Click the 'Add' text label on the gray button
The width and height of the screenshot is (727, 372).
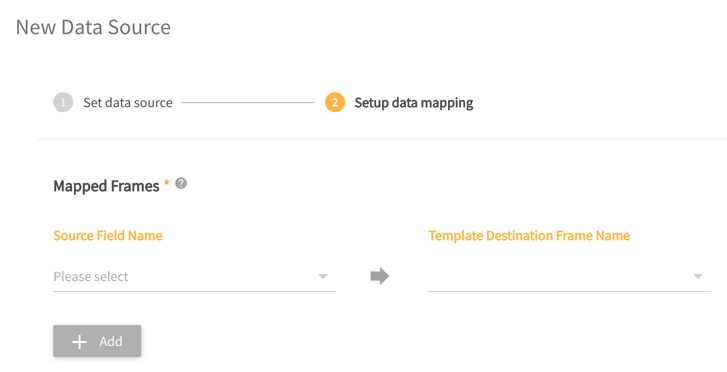111,341
